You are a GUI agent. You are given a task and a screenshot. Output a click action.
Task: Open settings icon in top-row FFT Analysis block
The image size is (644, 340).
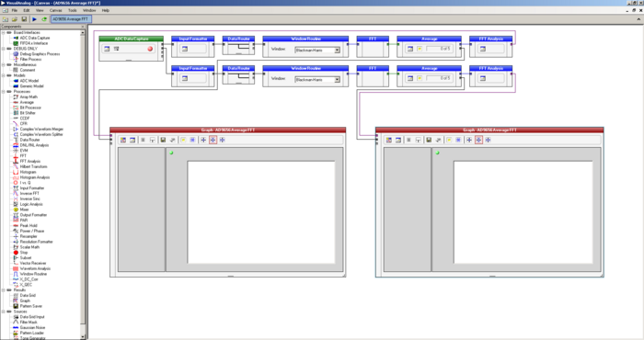point(483,49)
